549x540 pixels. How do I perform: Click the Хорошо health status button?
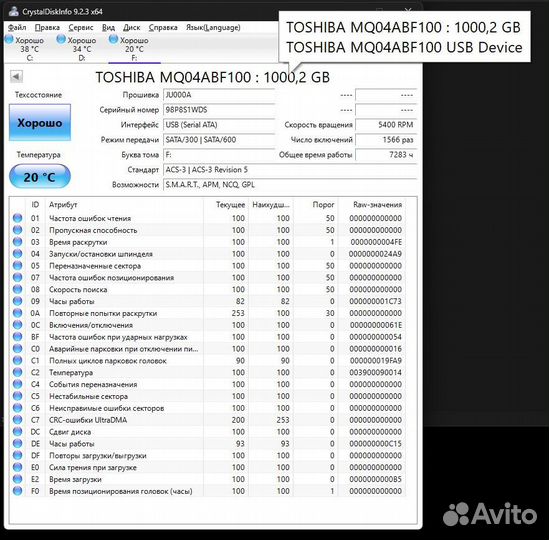pyautogui.click(x=40, y=123)
